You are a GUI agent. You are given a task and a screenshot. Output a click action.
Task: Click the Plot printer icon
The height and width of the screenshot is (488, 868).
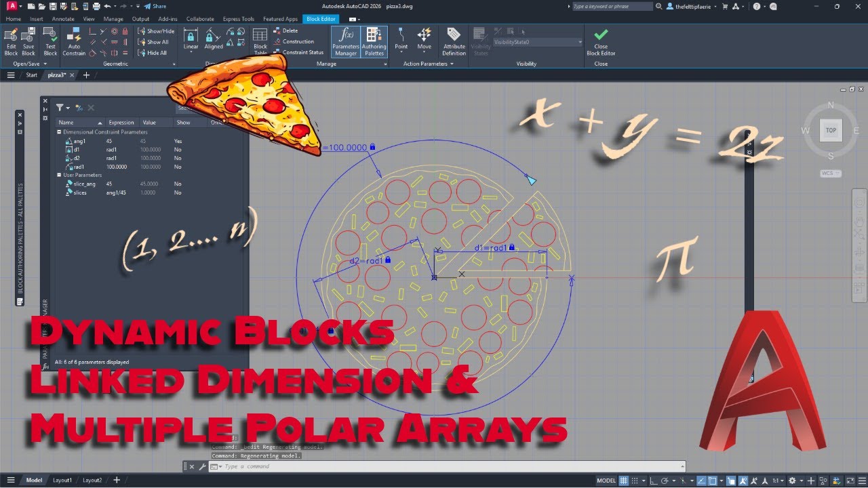[96, 6]
